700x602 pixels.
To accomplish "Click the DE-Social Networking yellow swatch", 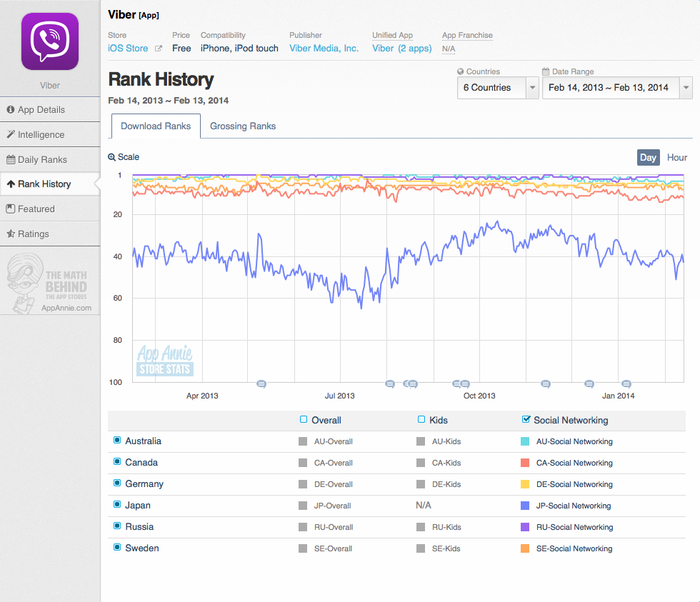I will pos(525,484).
